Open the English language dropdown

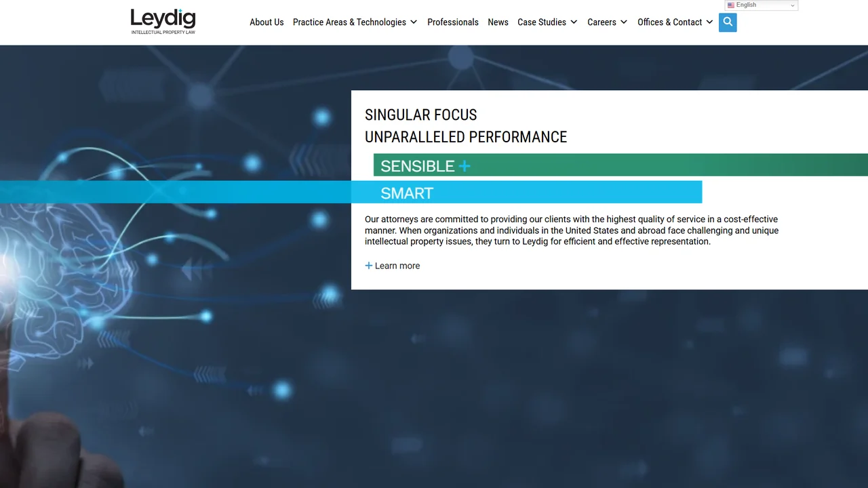click(762, 5)
